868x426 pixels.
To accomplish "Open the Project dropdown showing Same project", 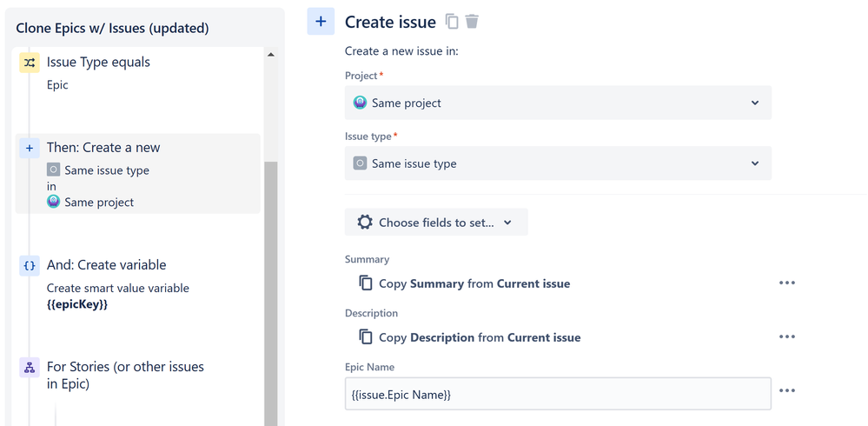I will [x=558, y=103].
